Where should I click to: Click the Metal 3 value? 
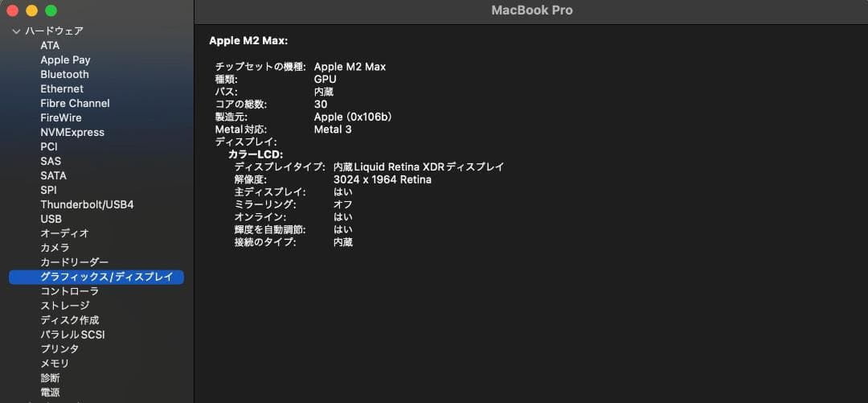pos(333,130)
